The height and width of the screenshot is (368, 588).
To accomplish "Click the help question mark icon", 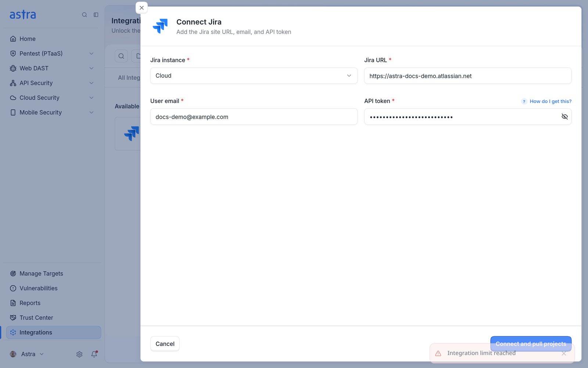I will [x=524, y=101].
